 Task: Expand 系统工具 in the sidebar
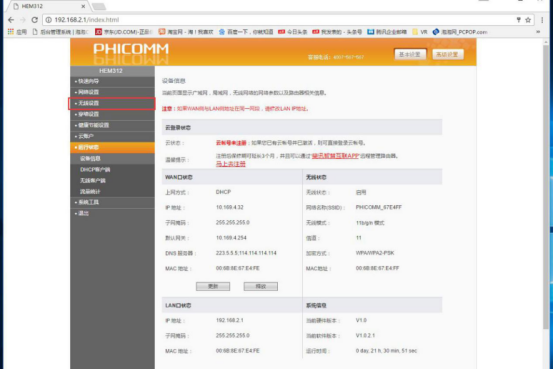tap(112, 202)
